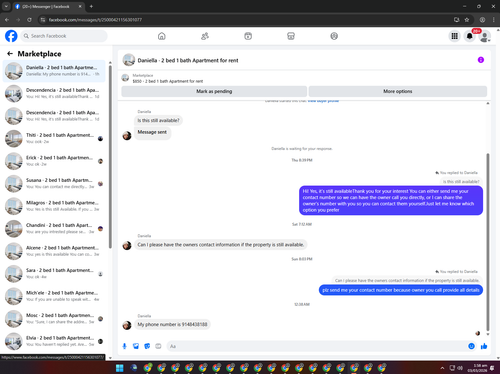The height and width of the screenshot is (374, 500).
Task: Open Milagros conversation in the chat list
Action: click(54, 206)
